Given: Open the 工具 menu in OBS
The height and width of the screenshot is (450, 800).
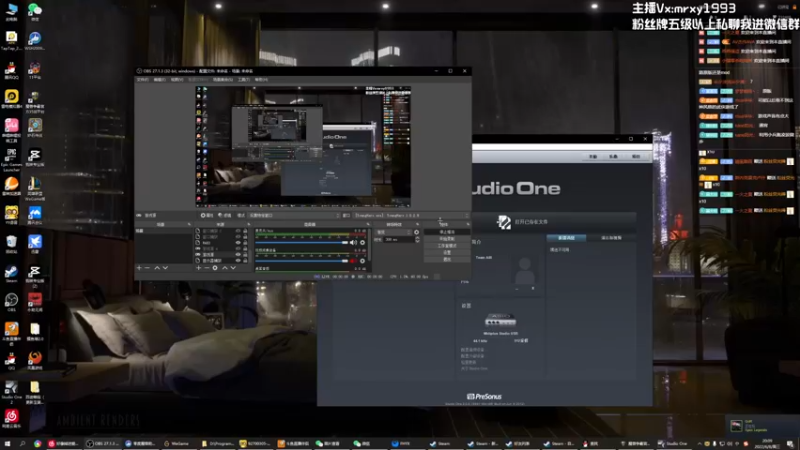Looking at the screenshot, I should tap(244, 80).
